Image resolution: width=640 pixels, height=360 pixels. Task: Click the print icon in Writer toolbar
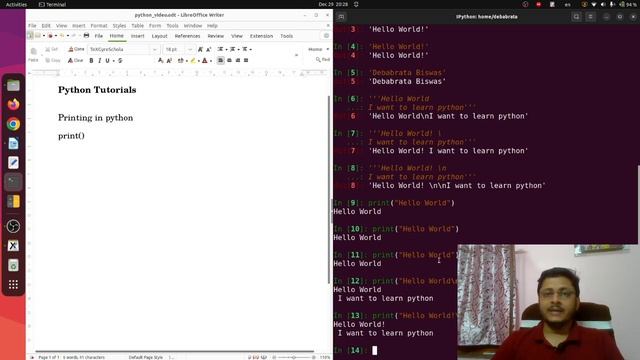pyautogui.click(x=86, y=36)
